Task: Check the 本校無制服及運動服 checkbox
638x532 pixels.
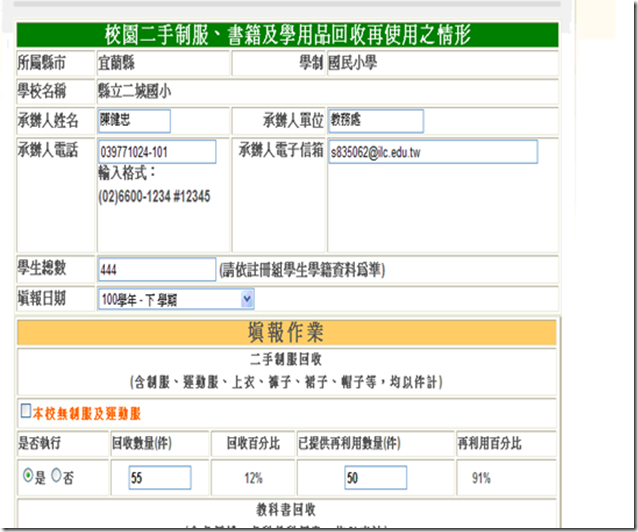Action: point(26,411)
